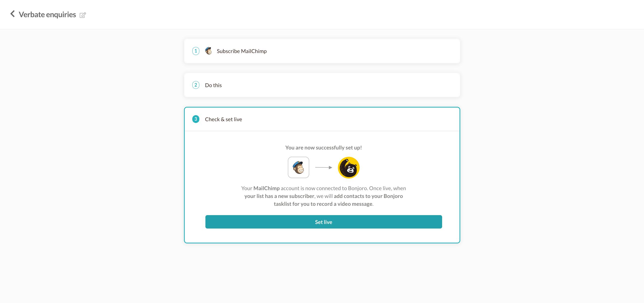Screen dimensions: 644x303
Task: Click 'add contacts to your Bonjoro' text
Action: click(x=368, y=196)
